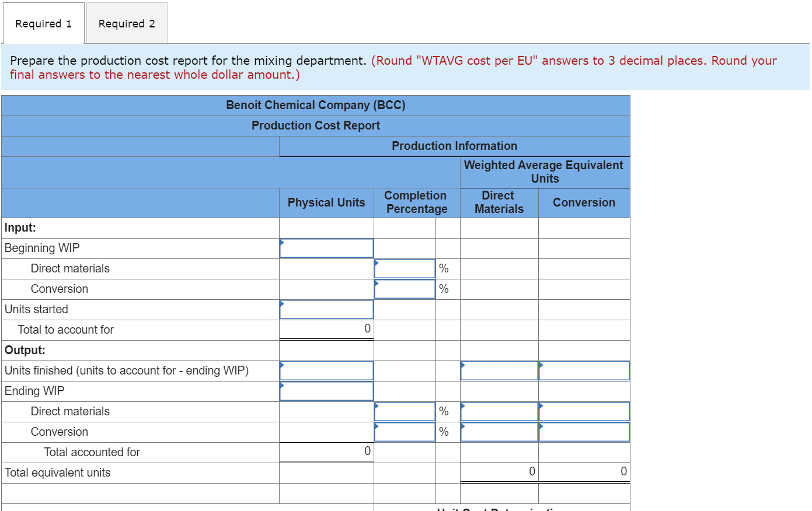Click the Ending WIP Conversion equivalent units field
This screenshot has width=812, height=511.
(584, 432)
